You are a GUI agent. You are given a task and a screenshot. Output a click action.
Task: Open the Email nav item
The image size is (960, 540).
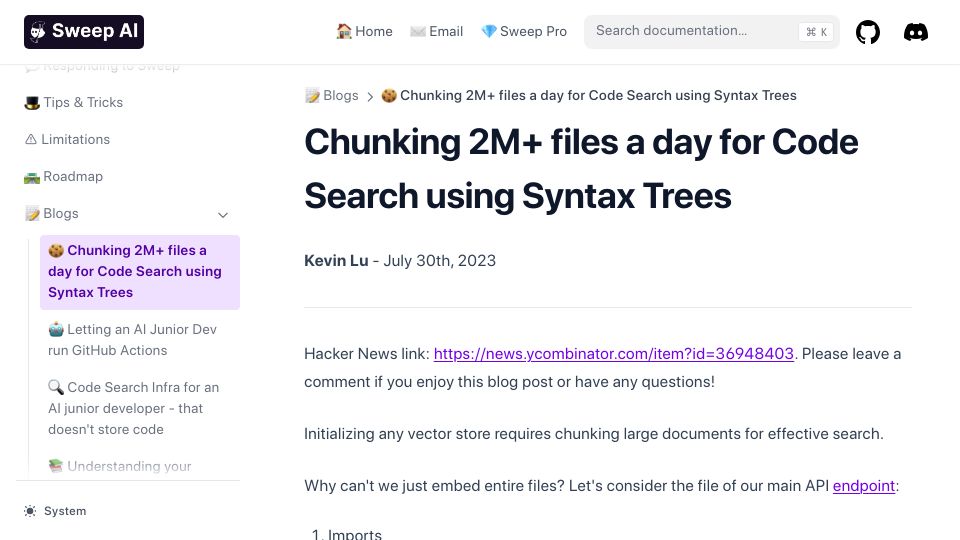(x=437, y=31)
